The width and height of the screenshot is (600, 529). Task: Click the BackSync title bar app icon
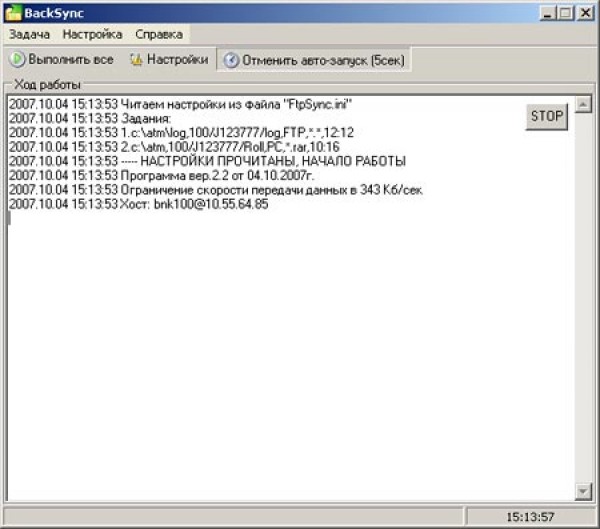(x=13, y=13)
